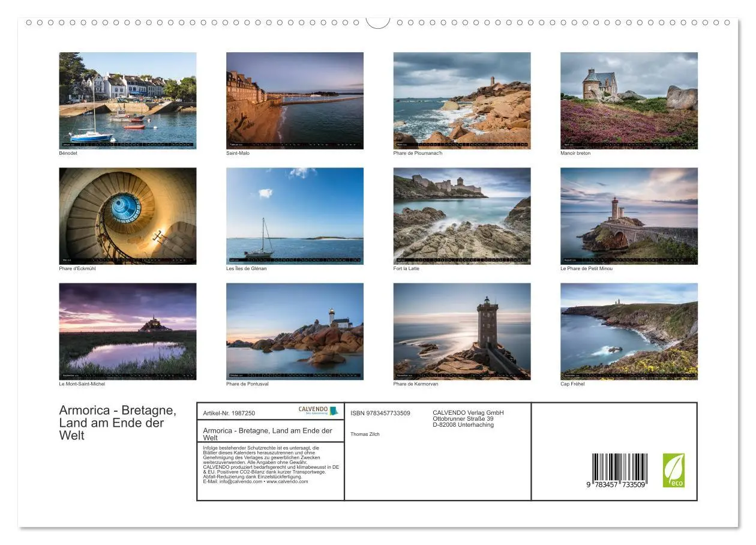Click the boxed calendar title next to the logo

[268, 433]
